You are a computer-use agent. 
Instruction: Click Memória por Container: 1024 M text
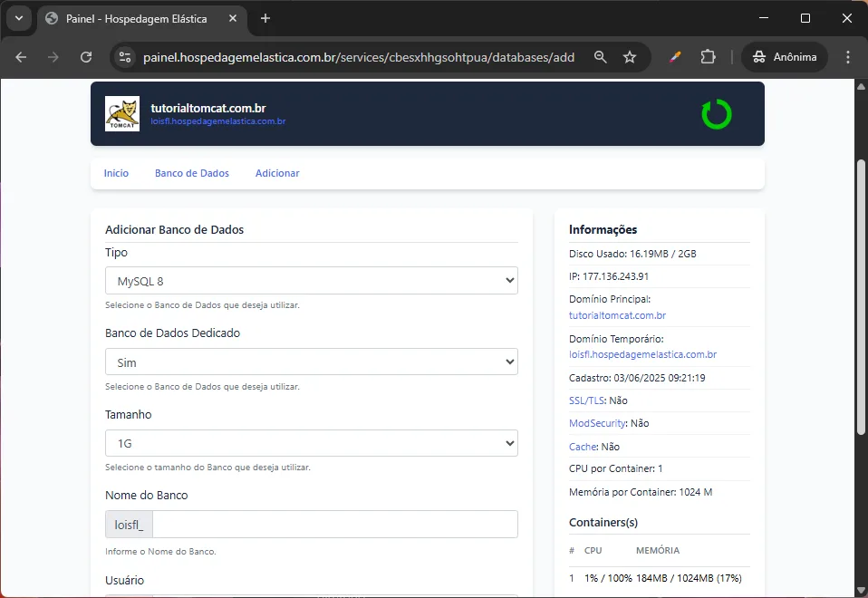[x=641, y=492]
